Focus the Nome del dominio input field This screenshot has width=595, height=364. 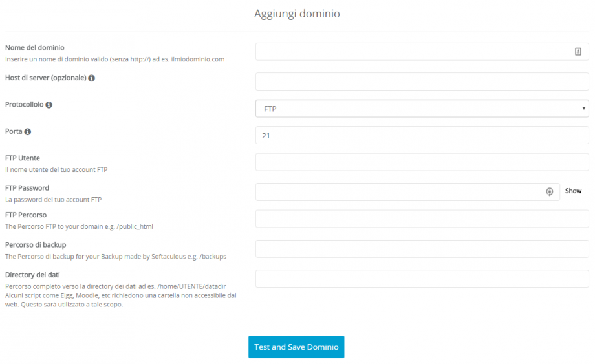[422, 52]
